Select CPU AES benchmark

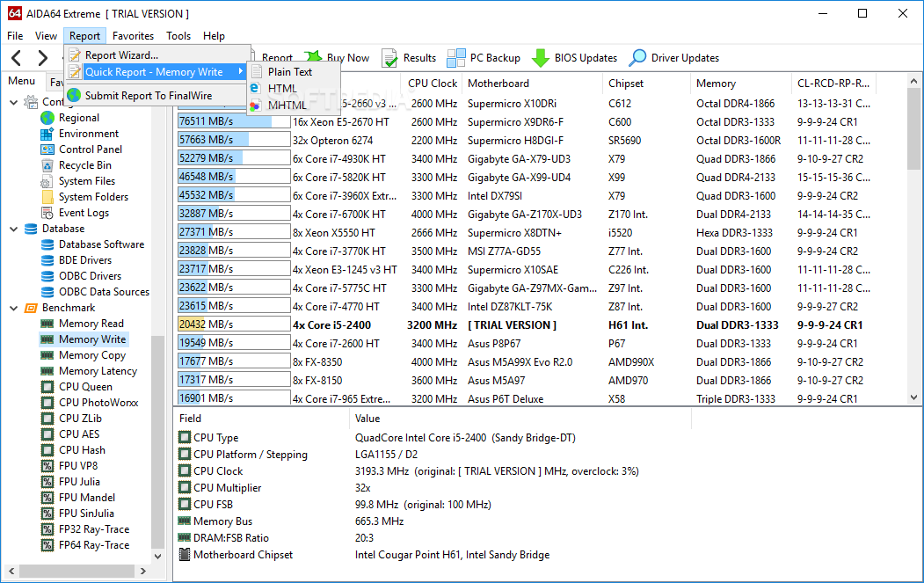click(79, 434)
